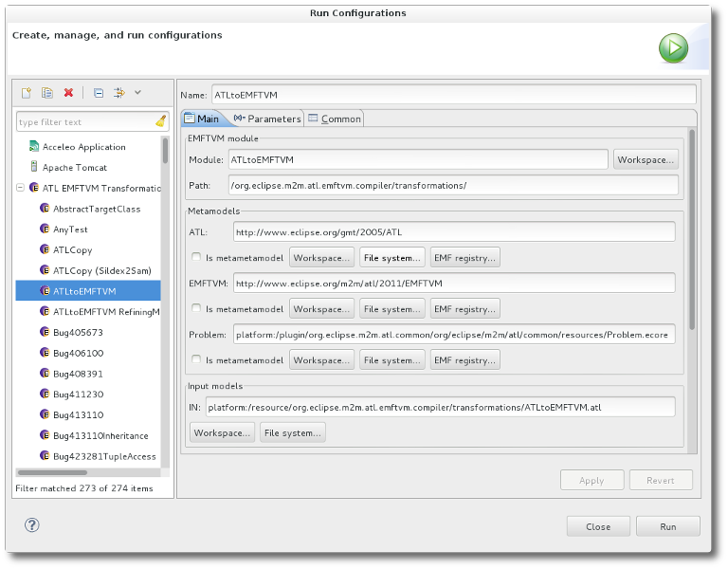Click the Bug413110Inheritance configuration icon
This screenshot has width=728, height=569.
(45, 435)
